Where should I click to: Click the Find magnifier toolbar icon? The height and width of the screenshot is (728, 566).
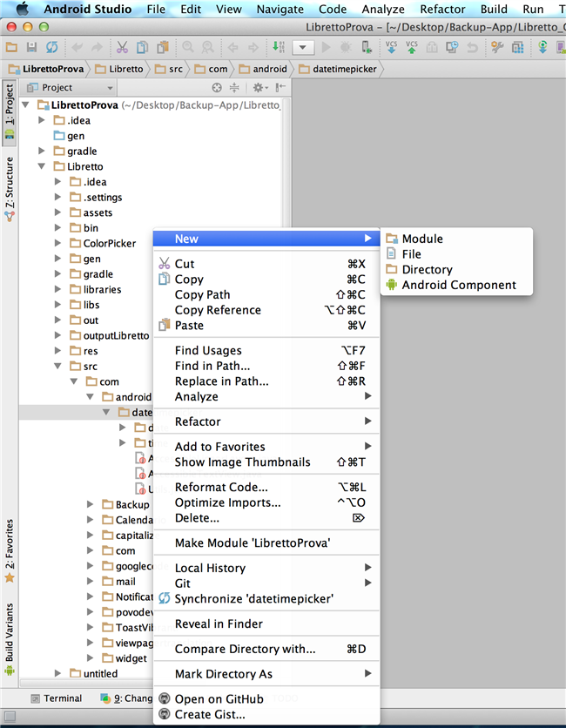tap(187, 47)
